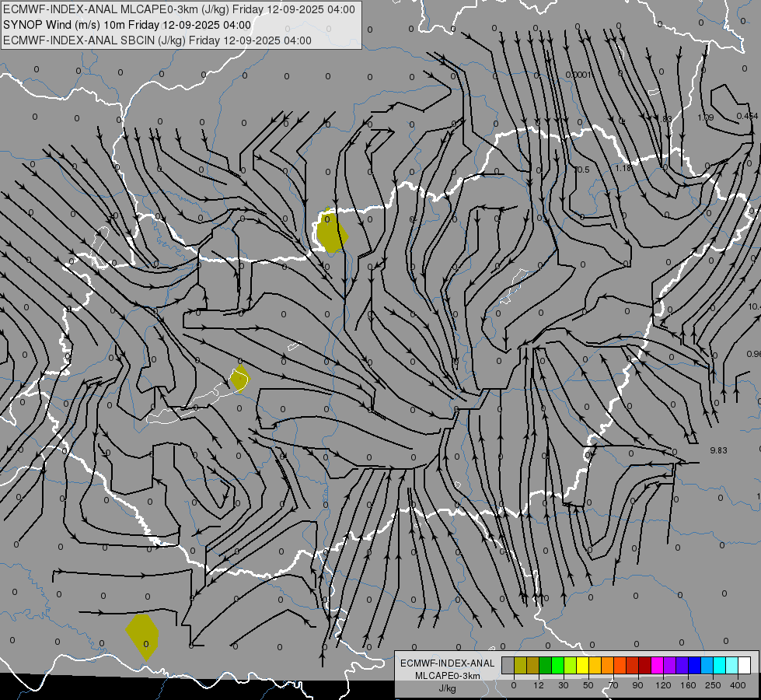Screen dimensions: 761x700
Task: Click the purple legend swatch
Action: pos(670,666)
